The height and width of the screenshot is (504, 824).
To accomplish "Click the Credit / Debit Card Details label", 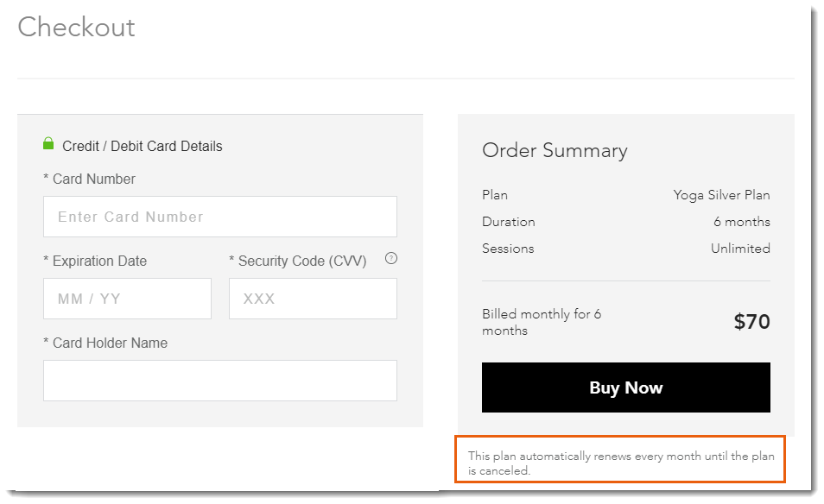I will pyautogui.click(x=143, y=146).
